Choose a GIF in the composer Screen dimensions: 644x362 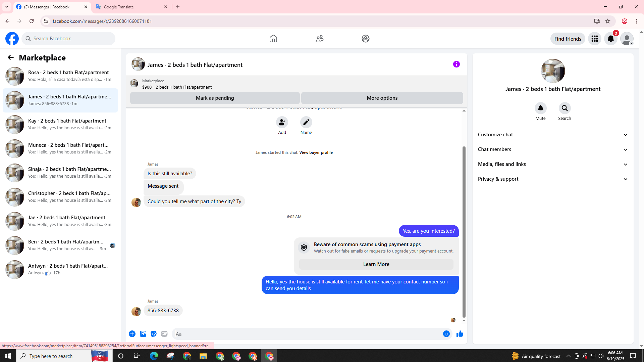click(164, 334)
